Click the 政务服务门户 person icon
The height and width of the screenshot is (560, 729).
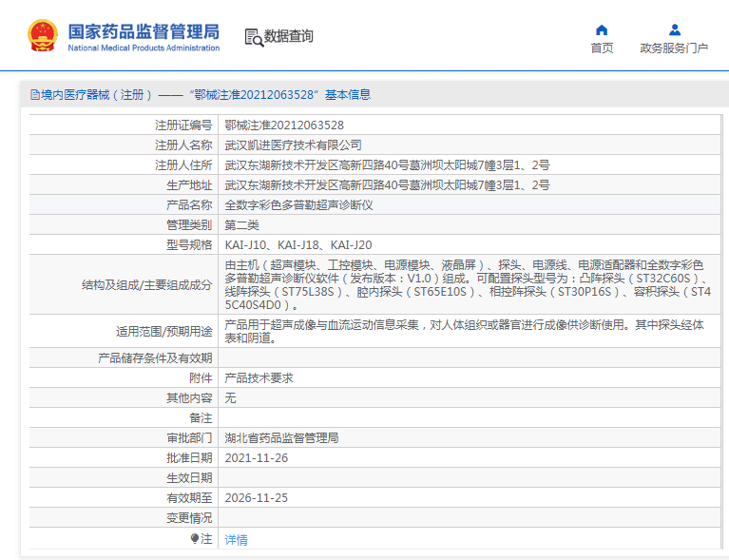coord(674,29)
